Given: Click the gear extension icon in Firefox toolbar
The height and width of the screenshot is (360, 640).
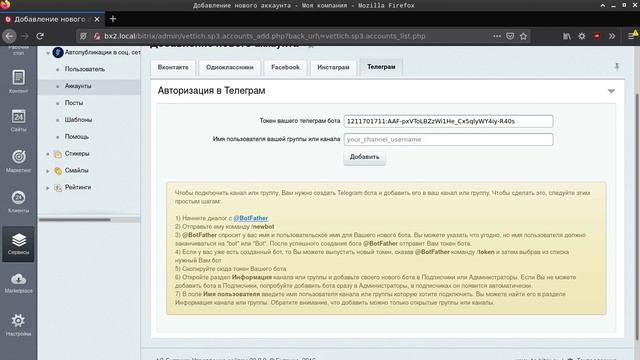Looking at the screenshot, I should 582,36.
